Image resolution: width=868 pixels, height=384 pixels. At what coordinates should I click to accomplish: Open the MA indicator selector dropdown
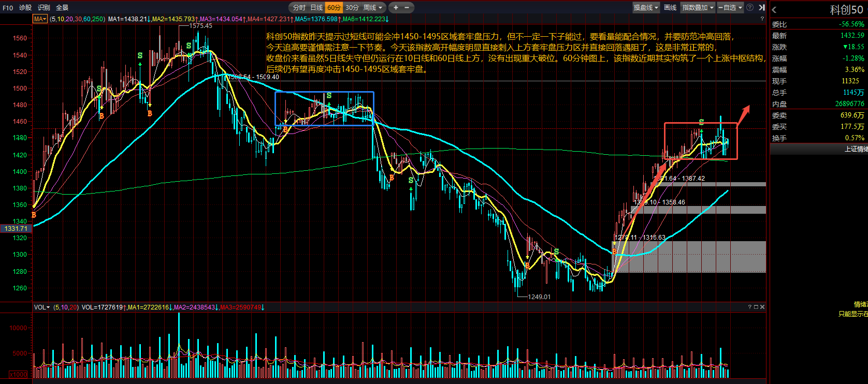coord(40,19)
